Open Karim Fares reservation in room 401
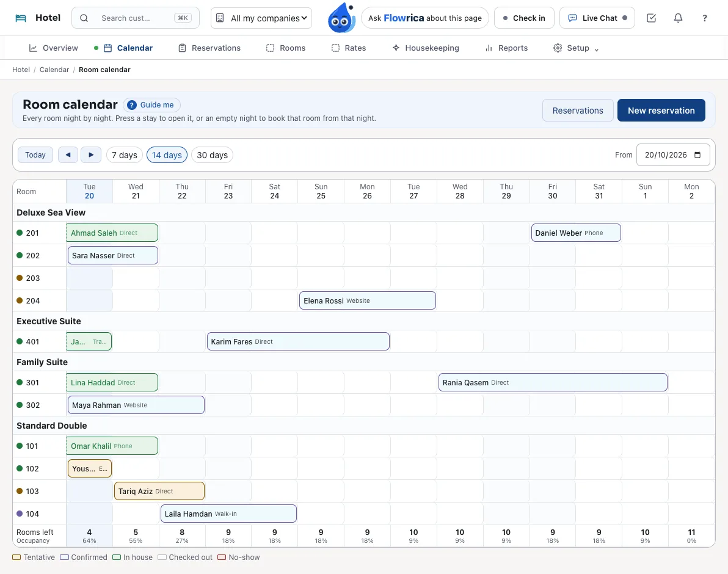This screenshot has width=728, height=574. 298,341
